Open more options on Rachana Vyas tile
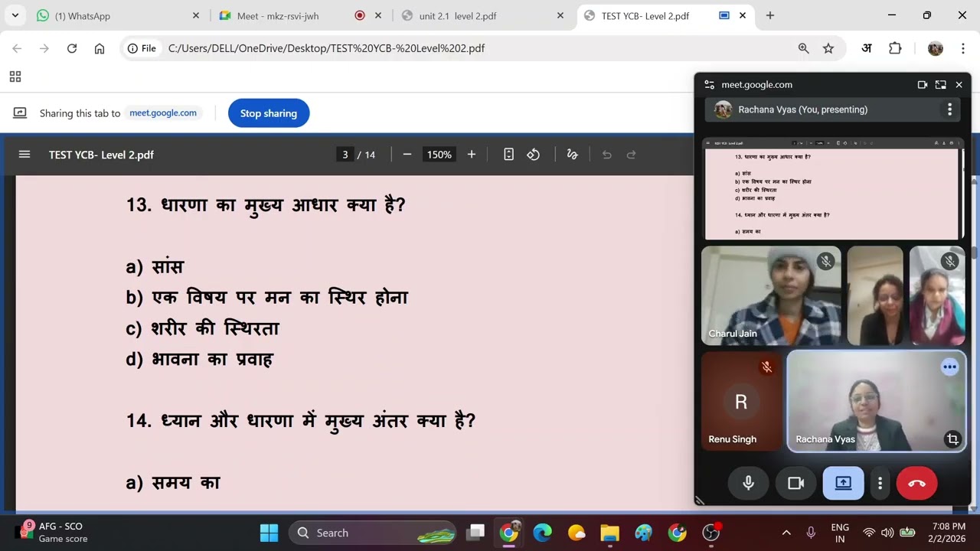 (x=949, y=367)
